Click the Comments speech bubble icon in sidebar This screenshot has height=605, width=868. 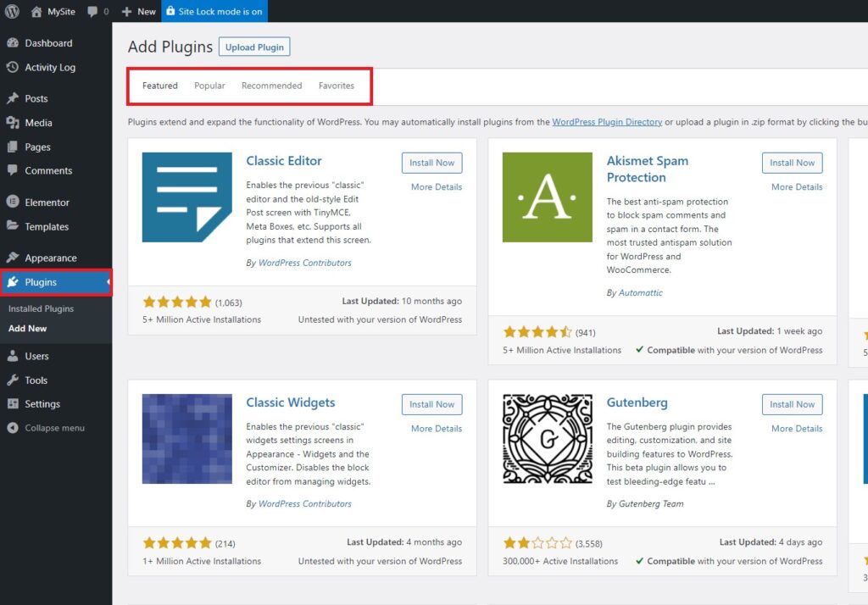click(13, 170)
